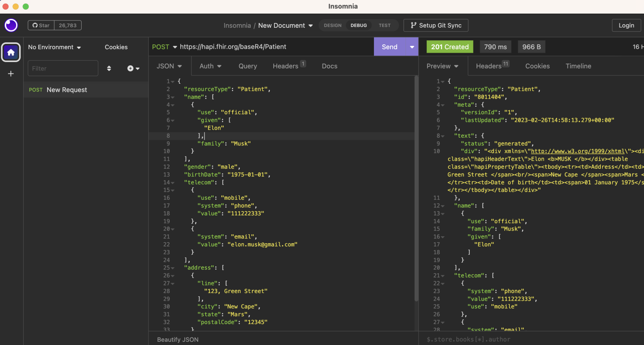Open the Auth dropdown tab
644x345 pixels.
pyautogui.click(x=211, y=66)
